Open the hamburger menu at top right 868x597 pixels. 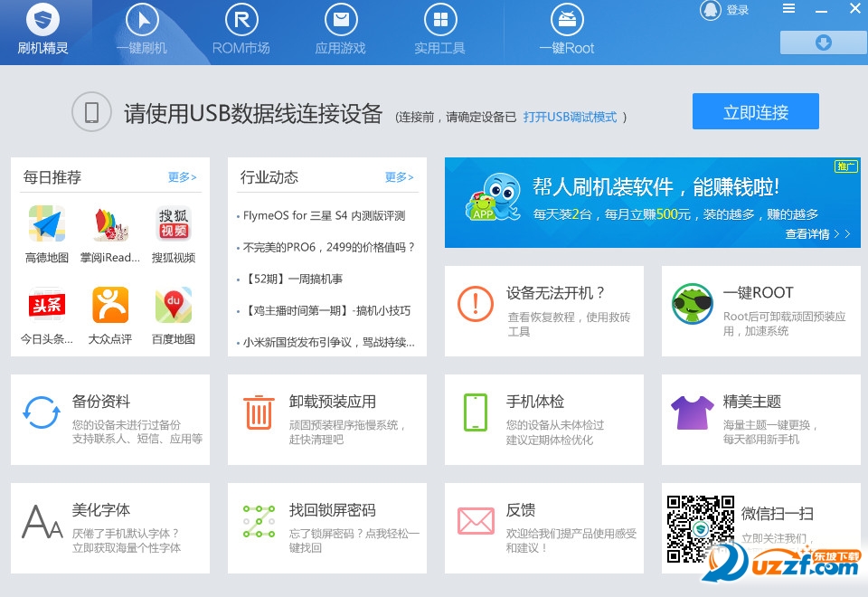[x=788, y=7]
